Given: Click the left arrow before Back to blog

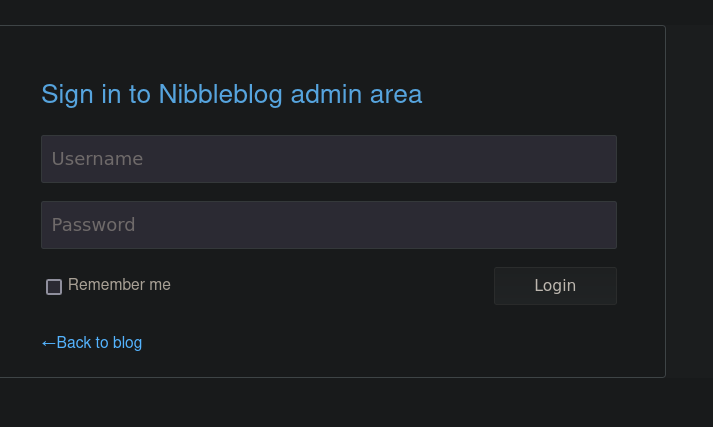Looking at the screenshot, I should (x=49, y=343).
